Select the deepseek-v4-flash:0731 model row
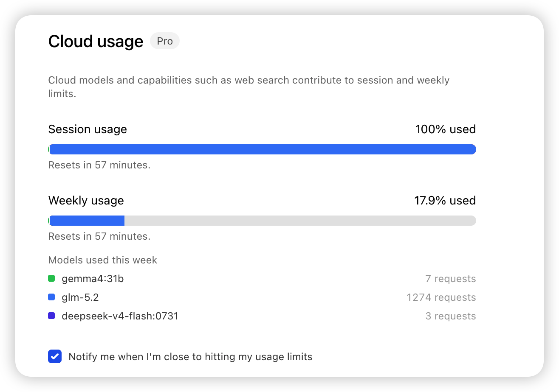This screenshot has width=559, height=392. click(262, 316)
